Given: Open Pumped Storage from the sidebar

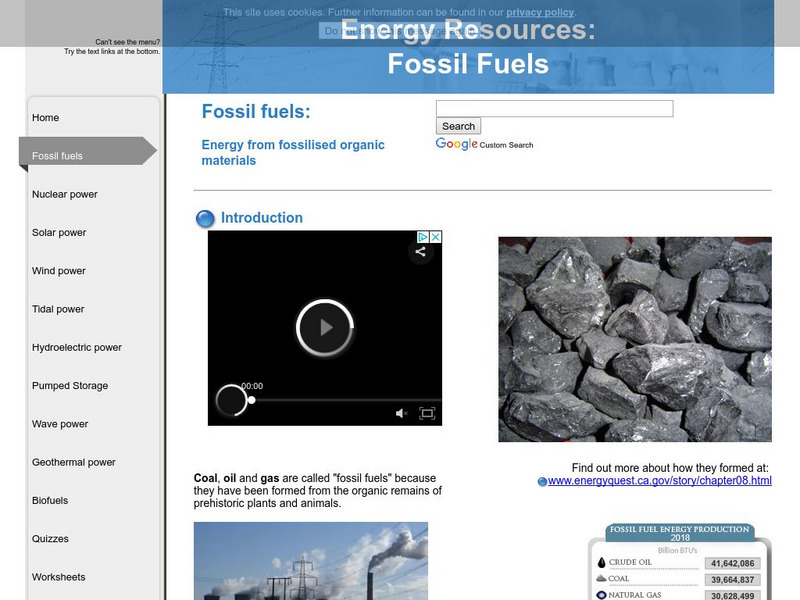Looking at the screenshot, I should [70, 385].
